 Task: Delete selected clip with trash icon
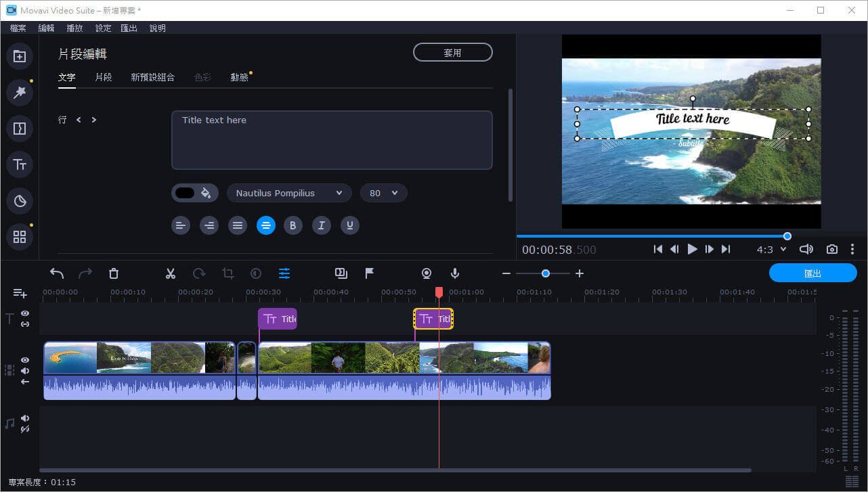tap(114, 273)
